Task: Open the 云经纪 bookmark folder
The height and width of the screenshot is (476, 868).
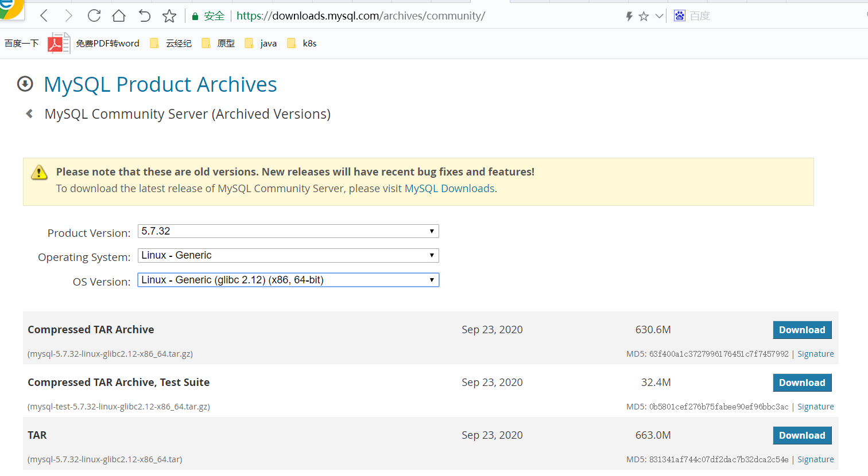Action: 171,43
